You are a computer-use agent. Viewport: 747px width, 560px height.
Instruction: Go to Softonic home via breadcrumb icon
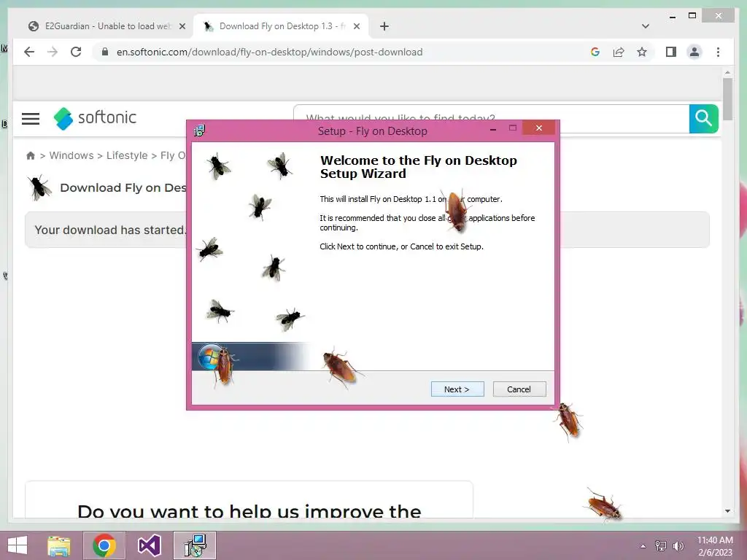(x=31, y=156)
